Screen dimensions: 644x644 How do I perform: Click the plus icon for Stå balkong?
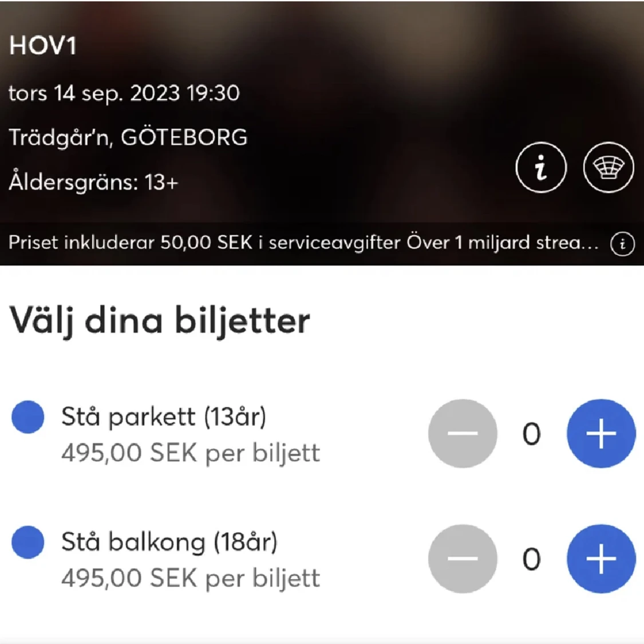(x=600, y=558)
